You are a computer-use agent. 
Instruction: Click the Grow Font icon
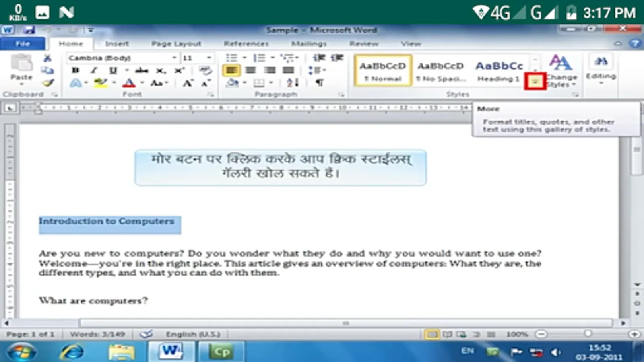(x=187, y=83)
